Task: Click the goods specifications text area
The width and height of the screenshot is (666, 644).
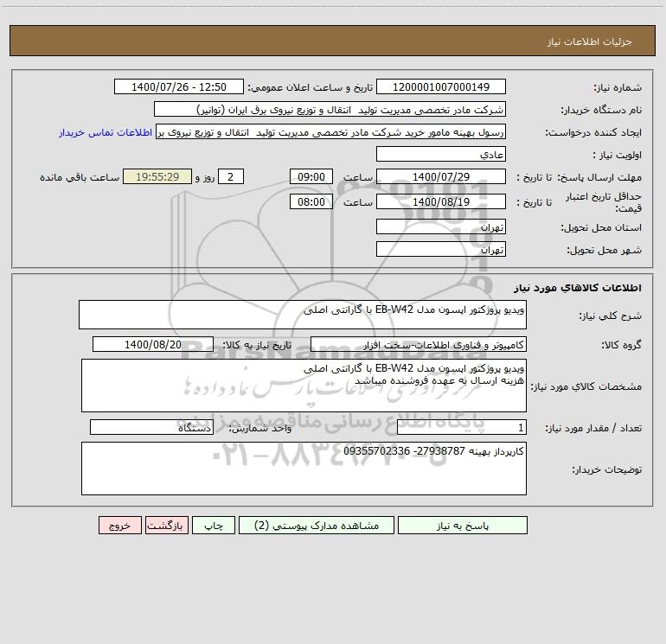Action: pyautogui.click(x=304, y=386)
